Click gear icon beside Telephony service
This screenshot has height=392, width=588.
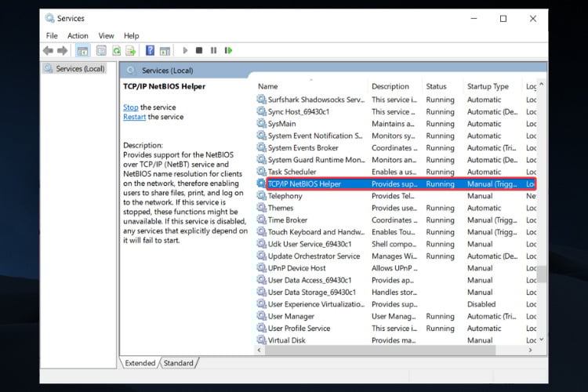point(261,195)
